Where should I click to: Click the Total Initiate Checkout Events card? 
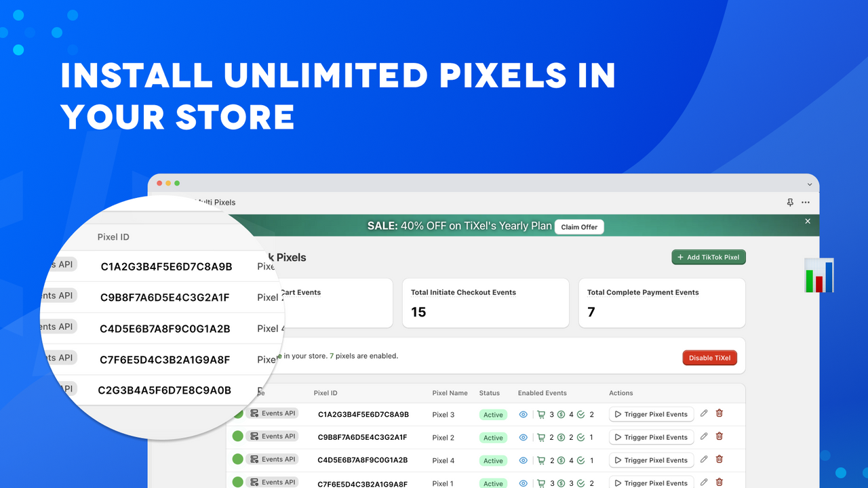pos(486,303)
